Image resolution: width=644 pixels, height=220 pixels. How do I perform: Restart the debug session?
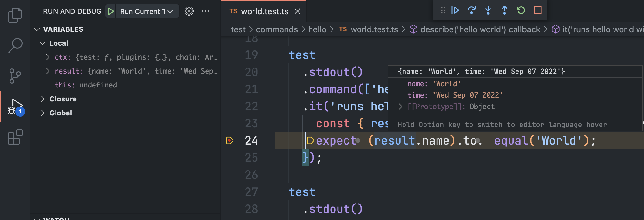point(521,10)
